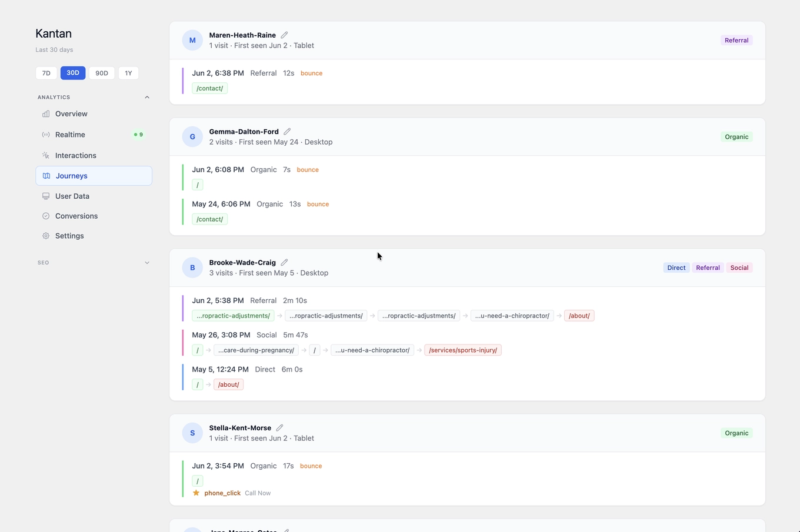800x532 pixels.
Task: Open the Realtime page
Action: click(x=94, y=135)
